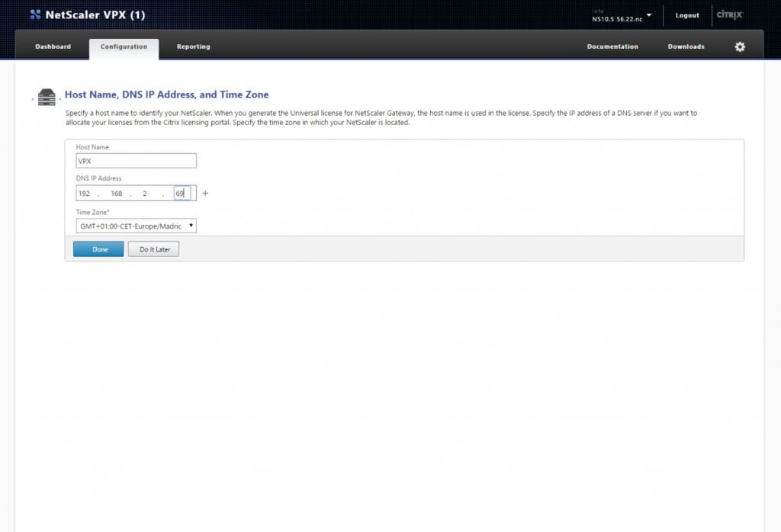Screen dimensions: 781x532
Task: Open the Time Zone selector arrow
Action: click(x=191, y=226)
